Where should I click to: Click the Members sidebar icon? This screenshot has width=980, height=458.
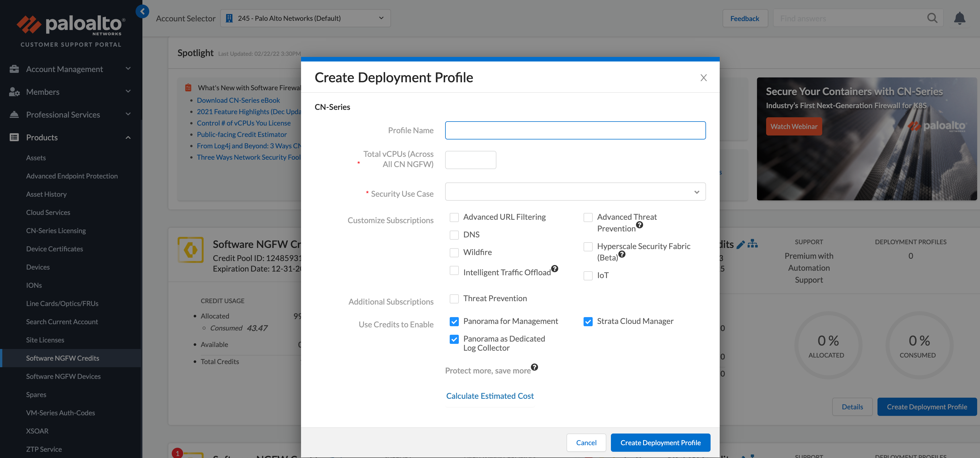point(14,92)
